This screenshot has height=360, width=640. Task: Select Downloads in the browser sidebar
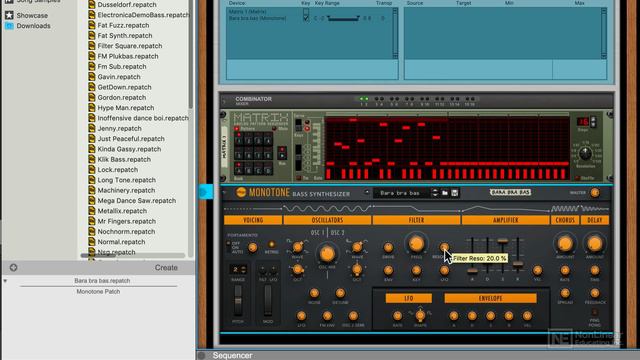click(33, 26)
